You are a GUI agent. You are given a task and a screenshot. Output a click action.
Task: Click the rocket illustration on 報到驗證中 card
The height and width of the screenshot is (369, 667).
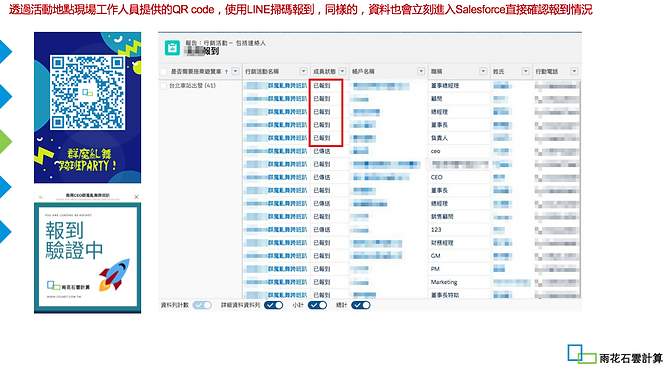pos(114,275)
